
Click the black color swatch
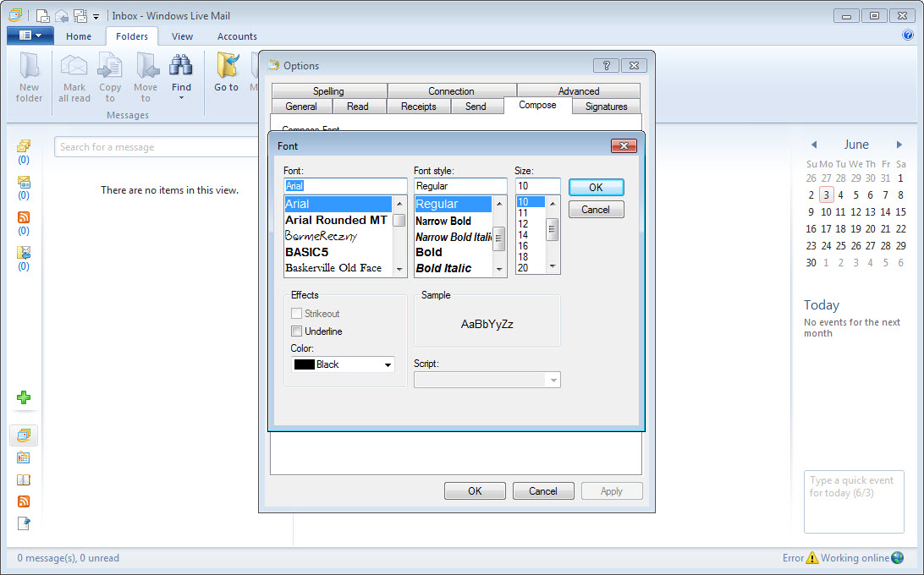pyautogui.click(x=305, y=365)
